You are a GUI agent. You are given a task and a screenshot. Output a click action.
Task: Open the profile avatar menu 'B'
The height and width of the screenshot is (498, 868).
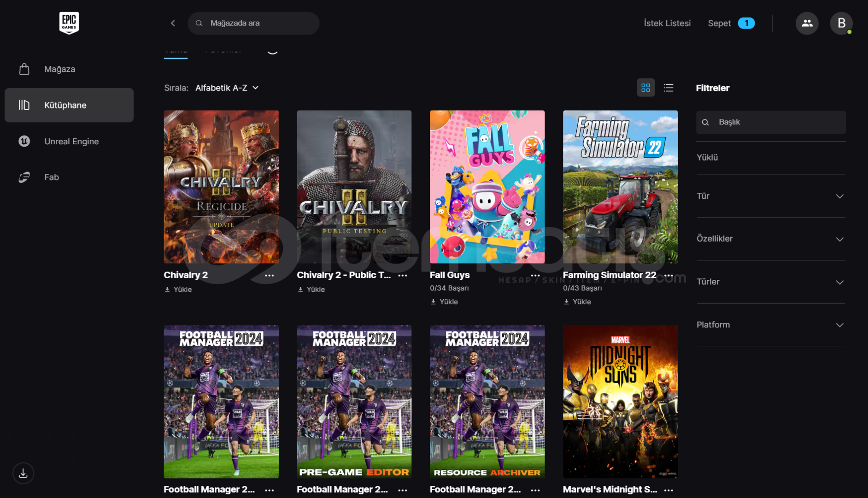841,23
